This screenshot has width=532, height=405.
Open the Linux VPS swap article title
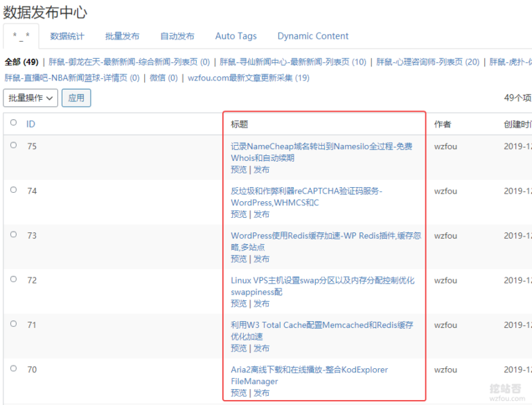tap(322, 286)
